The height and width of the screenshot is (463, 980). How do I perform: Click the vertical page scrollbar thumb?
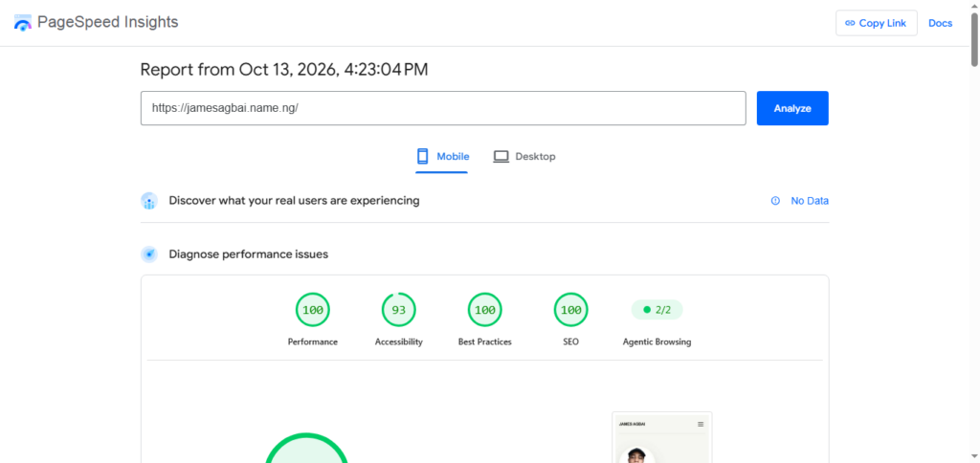pyautogui.click(x=974, y=38)
